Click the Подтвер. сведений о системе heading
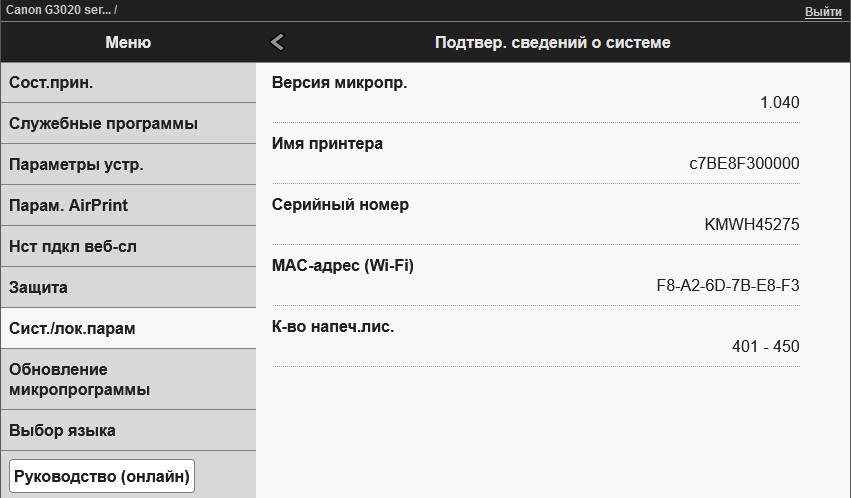Screen dimensions: 851x498 pos(552,42)
